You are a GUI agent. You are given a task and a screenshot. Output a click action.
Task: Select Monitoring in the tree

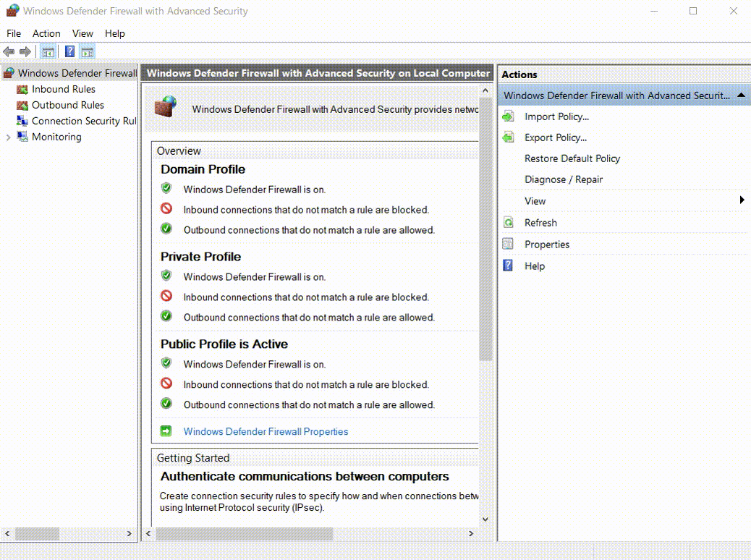tap(56, 137)
